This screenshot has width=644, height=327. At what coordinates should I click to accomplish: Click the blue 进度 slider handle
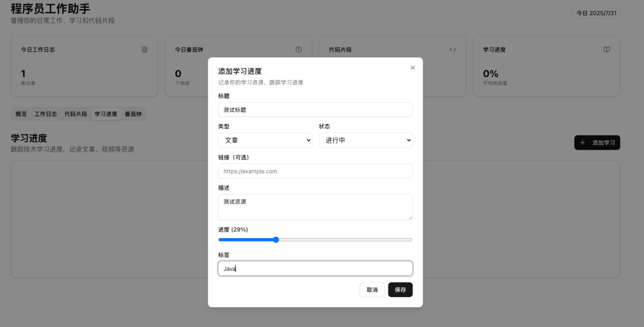click(x=276, y=240)
